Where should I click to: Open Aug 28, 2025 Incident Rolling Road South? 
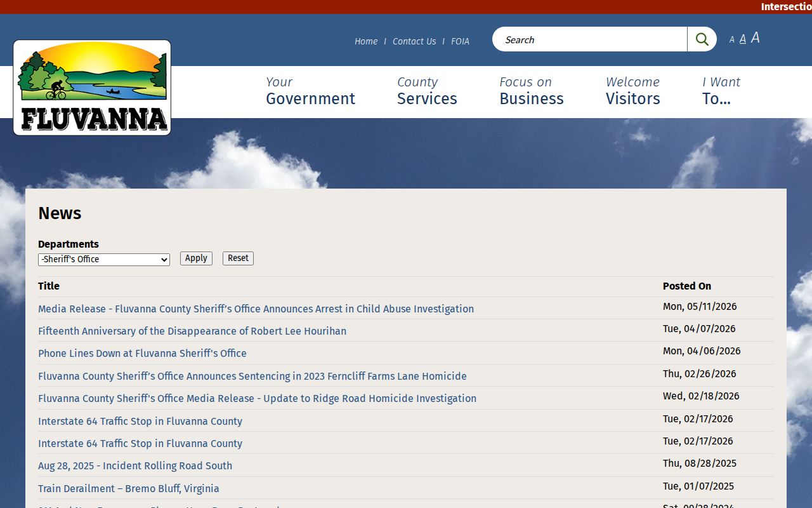(135, 465)
